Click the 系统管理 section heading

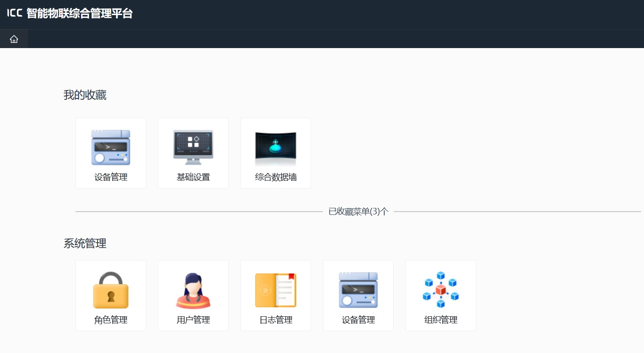[x=85, y=244]
